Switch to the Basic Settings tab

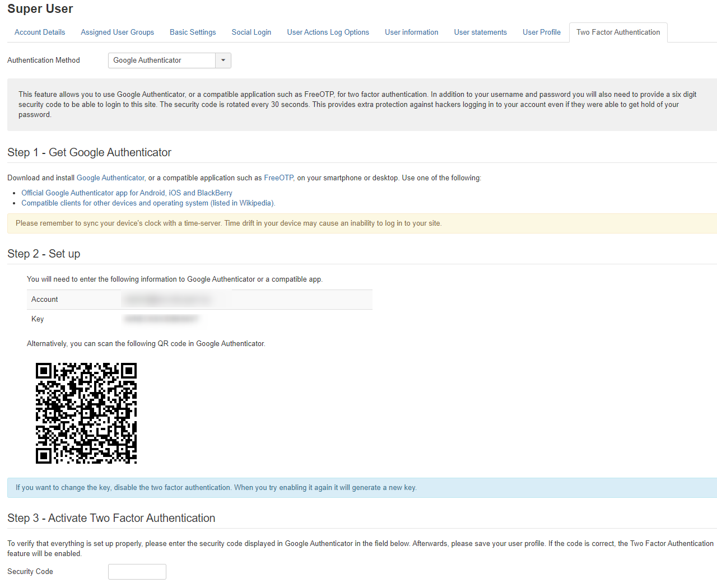[x=193, y=32]
